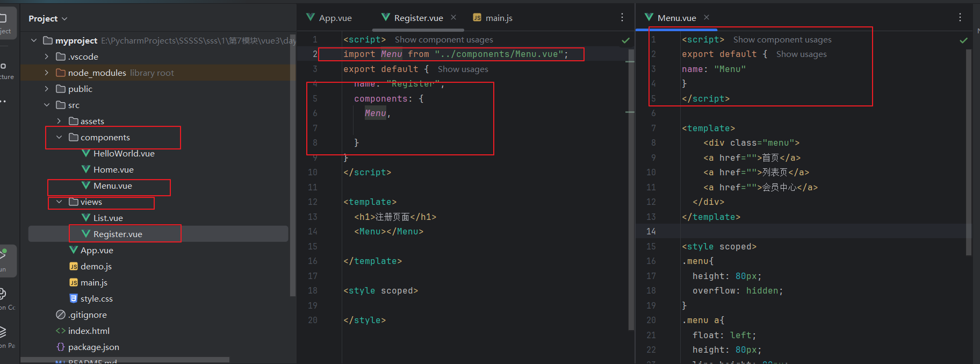The width and height of the screenshot is (980, 364).
Task: Click the project tree horizontal scrollbar
Action: click(126, 360)
